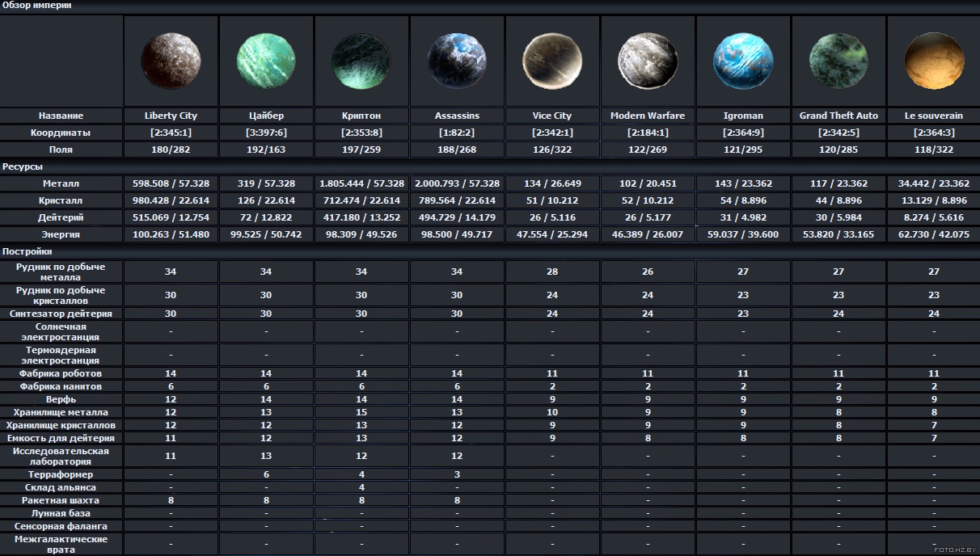Click the Криптон planet picture

(x=361, y=61)
